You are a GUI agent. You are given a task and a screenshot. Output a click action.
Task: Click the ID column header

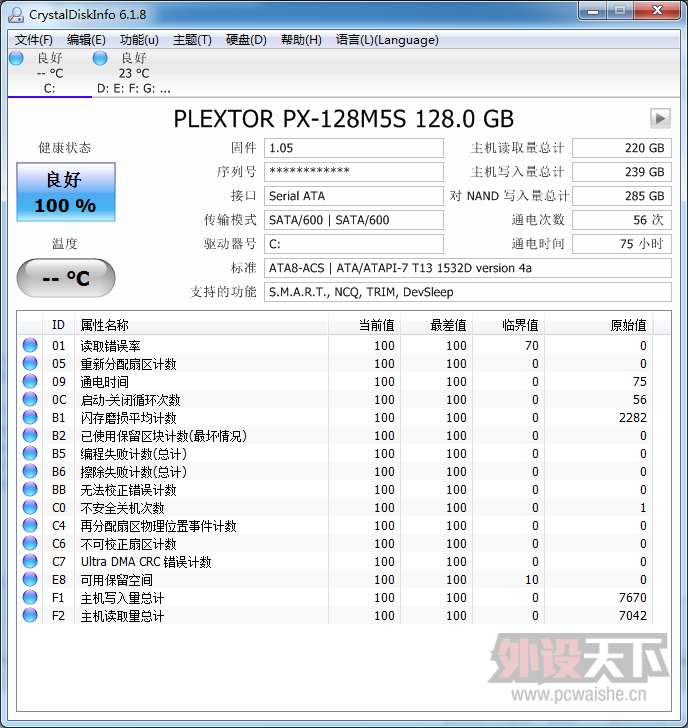58,325
